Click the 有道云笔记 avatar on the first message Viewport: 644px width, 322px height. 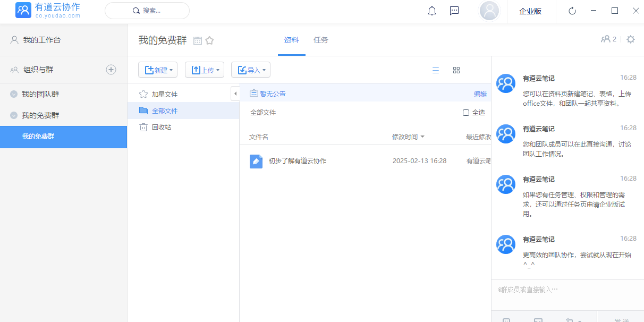click(x=506, y=83)
